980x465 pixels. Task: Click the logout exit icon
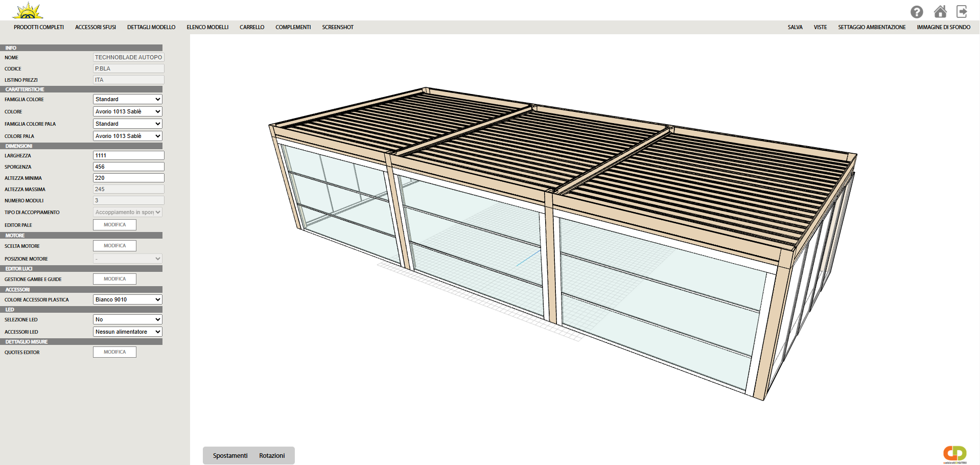pos(962,11)
